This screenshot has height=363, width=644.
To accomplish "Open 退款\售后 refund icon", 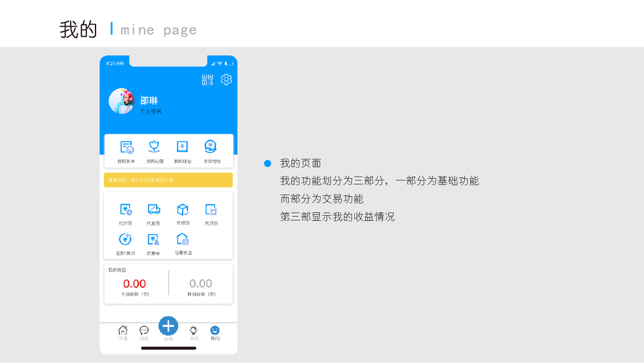I will 125,239.
